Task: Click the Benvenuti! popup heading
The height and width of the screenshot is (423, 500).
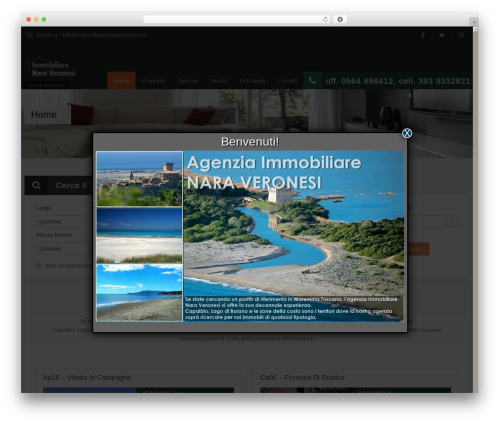Action: [250, 142]
